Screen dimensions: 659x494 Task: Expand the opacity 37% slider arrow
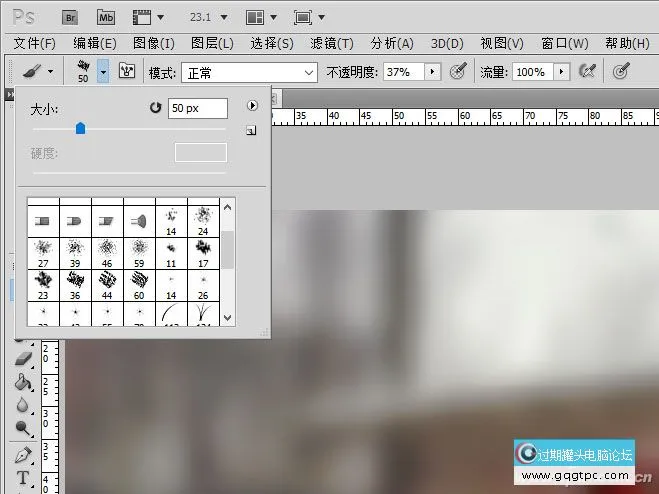pos(432,72)
